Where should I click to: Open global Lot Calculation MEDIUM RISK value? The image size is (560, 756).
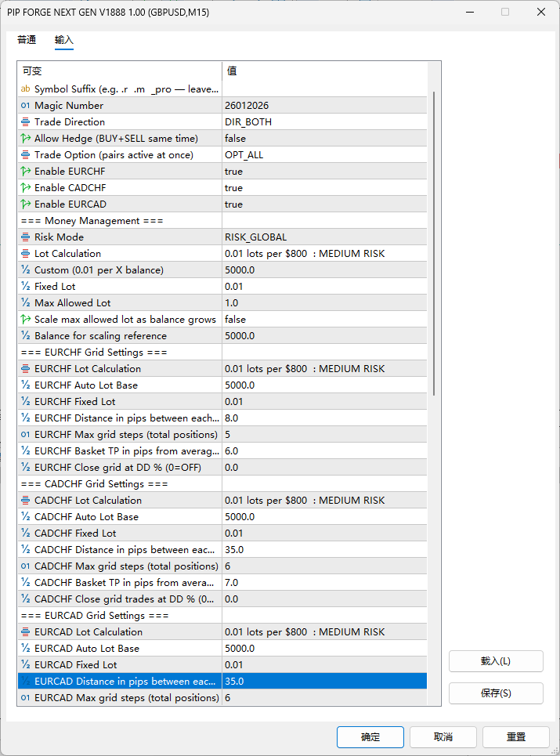coord(324,253)
